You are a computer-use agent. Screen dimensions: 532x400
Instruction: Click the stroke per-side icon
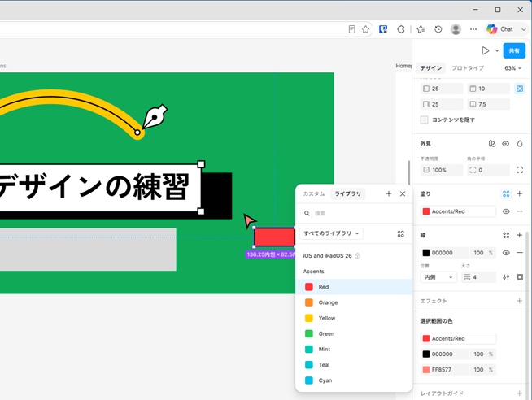coord(520,277)
